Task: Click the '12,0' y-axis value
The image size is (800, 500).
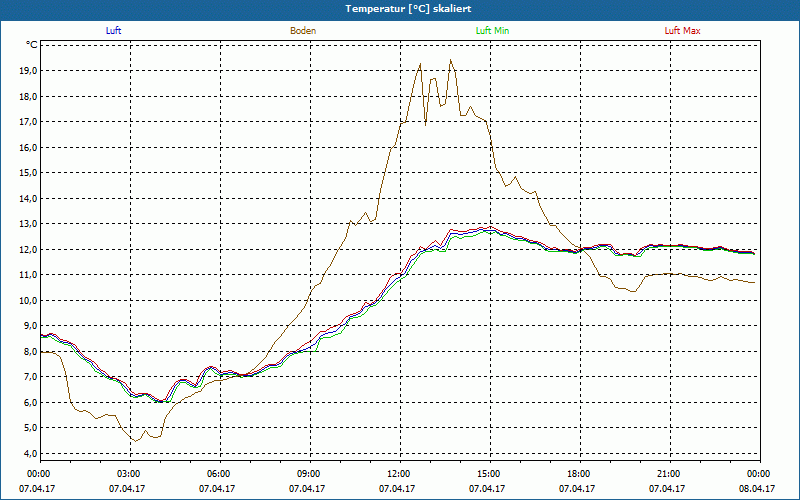Action: click(x=28, y=249)
